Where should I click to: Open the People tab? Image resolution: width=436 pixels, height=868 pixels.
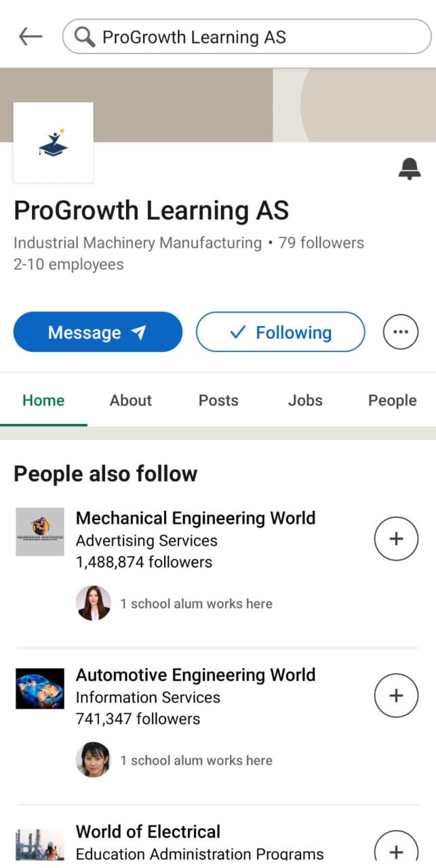392,400
